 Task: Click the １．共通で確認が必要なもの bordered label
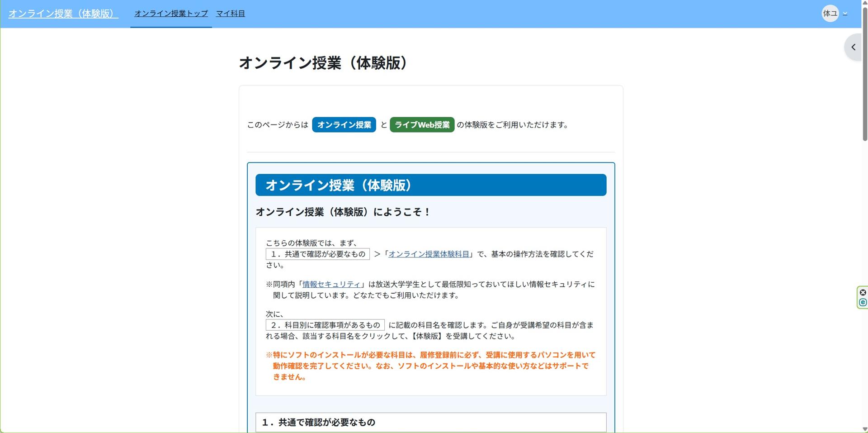[x=318, y=254]
